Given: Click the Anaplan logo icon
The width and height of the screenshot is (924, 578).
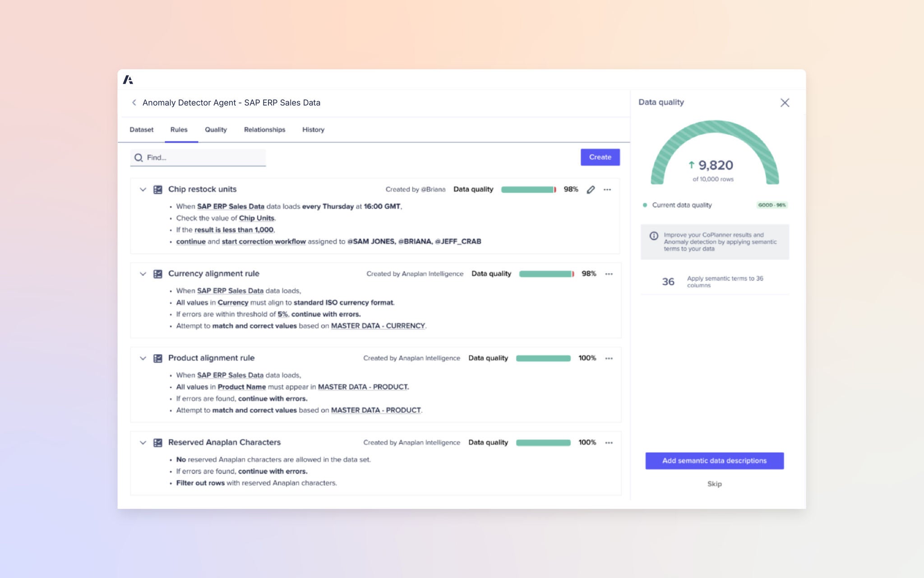Looking at the screenshot, I should click(128, 80).
